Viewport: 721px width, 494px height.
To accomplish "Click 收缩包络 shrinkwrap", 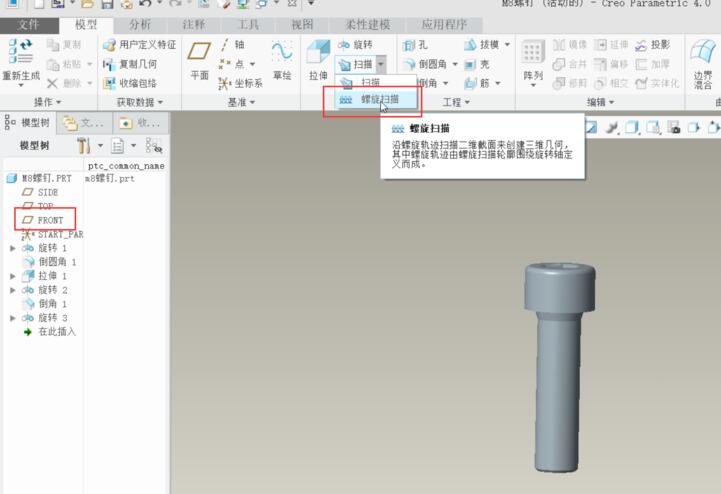I will [x=130, y=83].
